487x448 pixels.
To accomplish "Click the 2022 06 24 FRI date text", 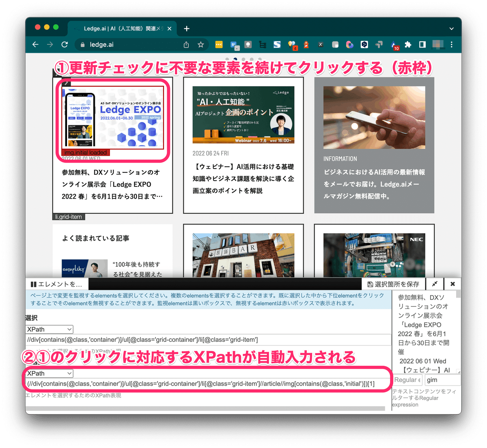I will [211, 153].
